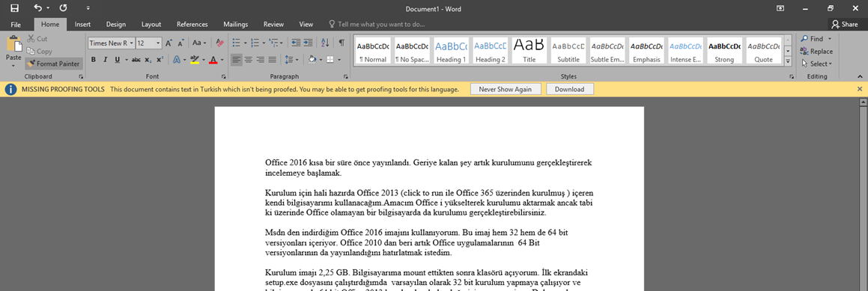The width and height of the screenshot is (868, 291).
Task: Apply red font color
Action: pos(213,59)
